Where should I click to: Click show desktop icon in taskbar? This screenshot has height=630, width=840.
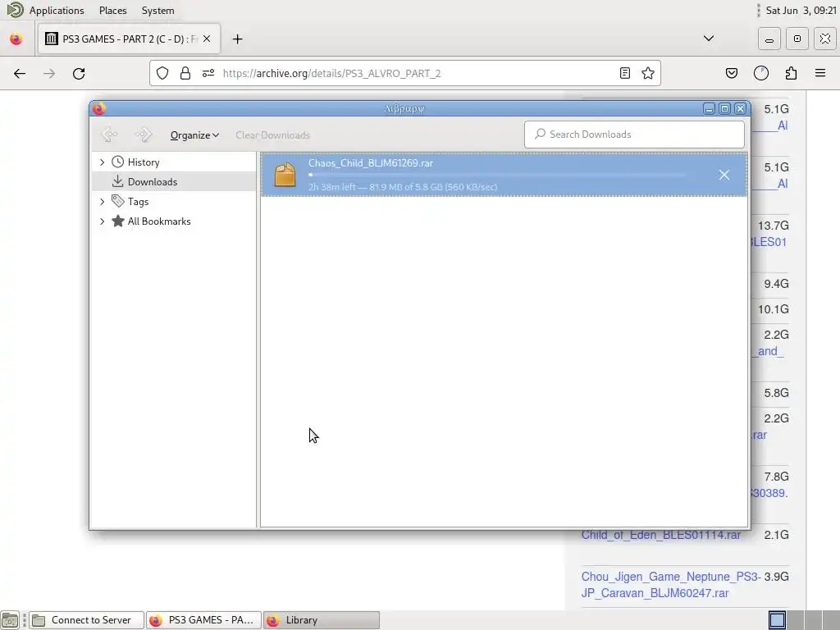[10, 620]
